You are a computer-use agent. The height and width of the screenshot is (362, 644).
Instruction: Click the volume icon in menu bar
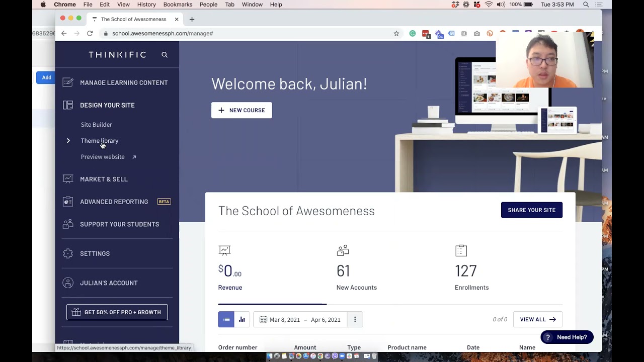[x=501, y=5]
